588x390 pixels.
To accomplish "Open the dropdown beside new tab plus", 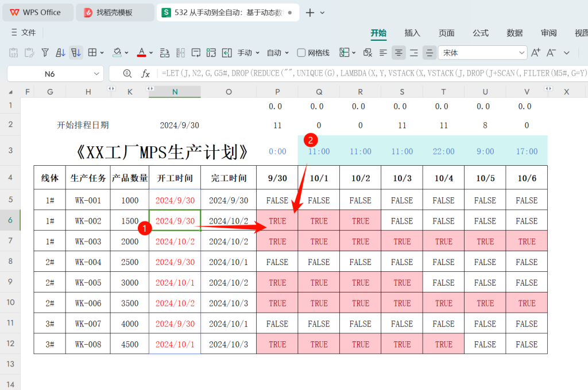I will [x=323, y=13].
